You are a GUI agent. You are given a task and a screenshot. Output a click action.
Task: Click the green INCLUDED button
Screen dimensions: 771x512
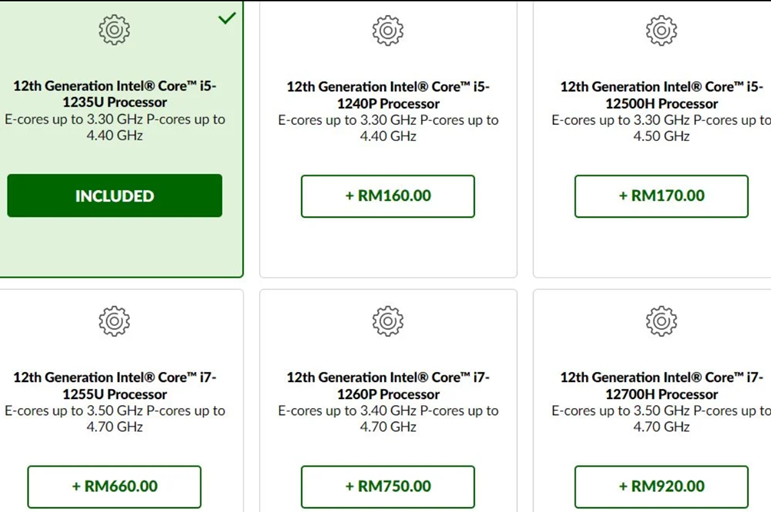coord(115,195)
